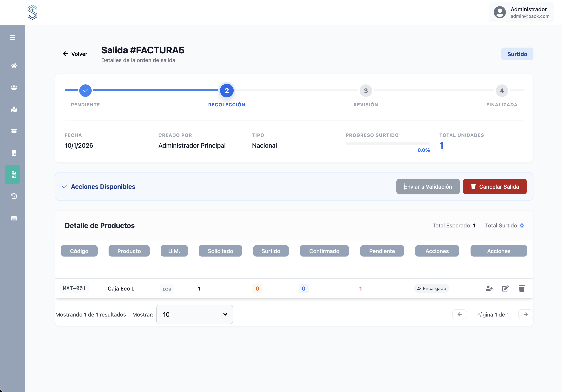The height and width of the screenshot is (392, 562).
Task: Click the Cancelar Salida button
Action: (494, 186)
